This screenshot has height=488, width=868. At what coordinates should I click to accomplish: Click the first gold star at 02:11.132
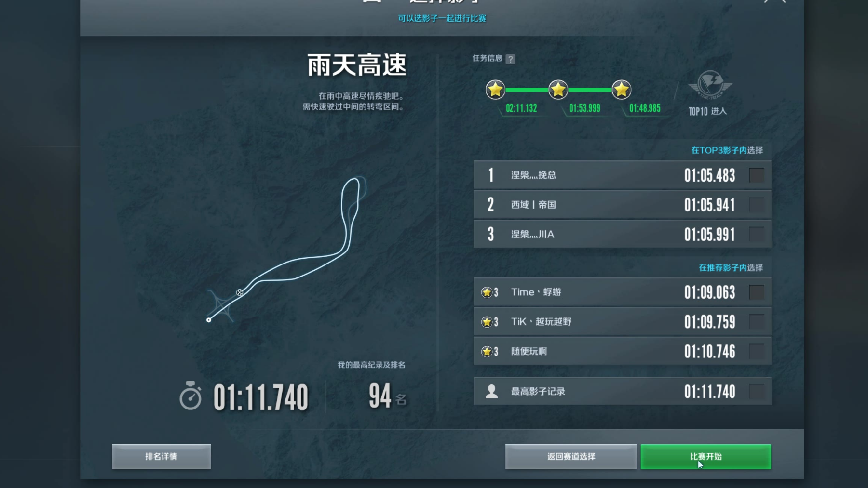click(495, 90)
